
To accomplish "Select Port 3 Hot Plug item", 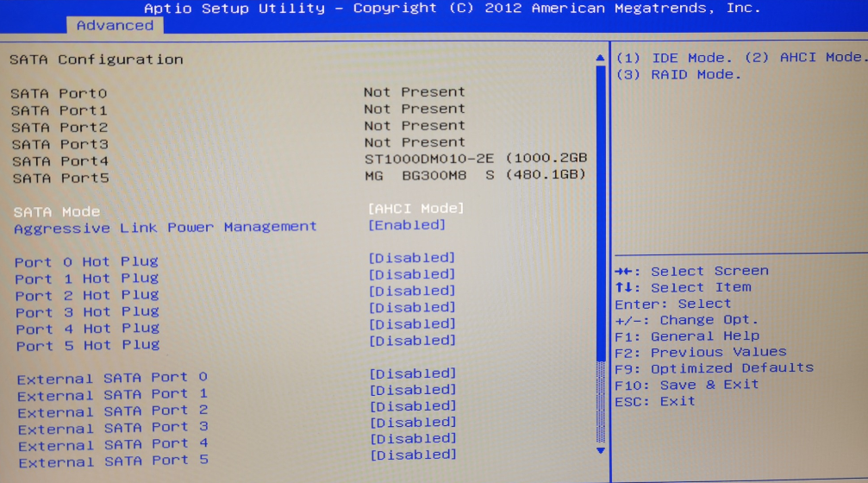I will click(x=87, y=312).
